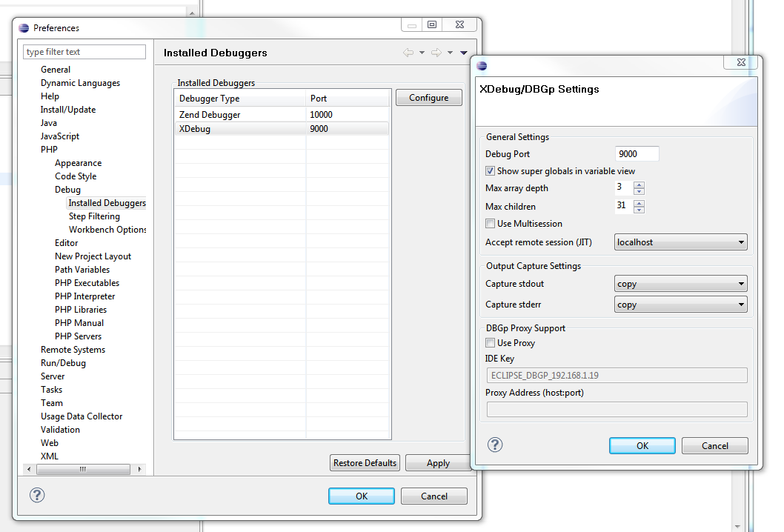
Task: Click Eclipse icon in XDebug dialog title bar
Action: (x=482, y=65)
